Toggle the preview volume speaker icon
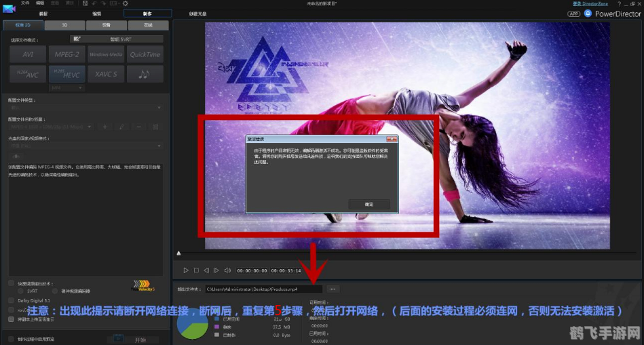The height and width of the screenshot is (345, 644). pyautogui.click(x=227, y=270)
